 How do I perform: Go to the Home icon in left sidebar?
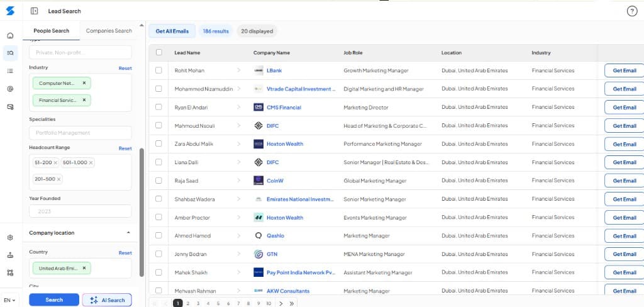click(11, 36)
